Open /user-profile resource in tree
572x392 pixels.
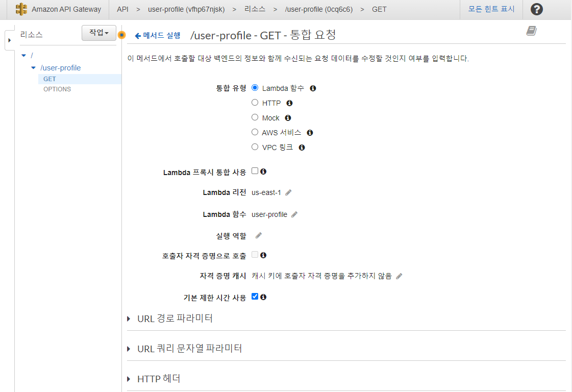(x=61, y=68)
